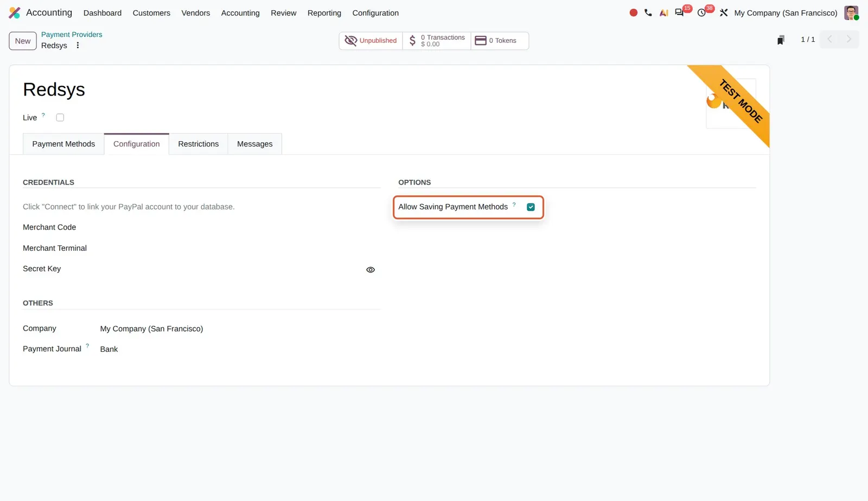This screenshot has height=501, width=868.
Task: Click the New button
Action: pos(23,41)
